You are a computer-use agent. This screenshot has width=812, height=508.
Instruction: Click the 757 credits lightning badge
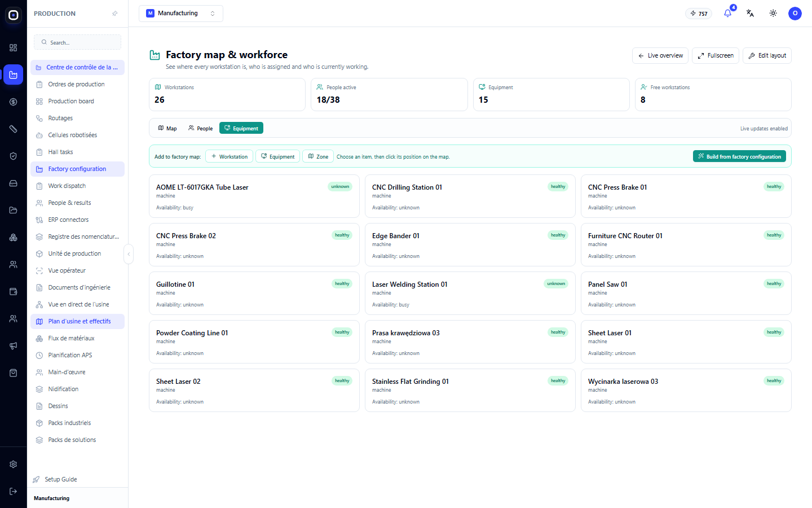point(699,14)
